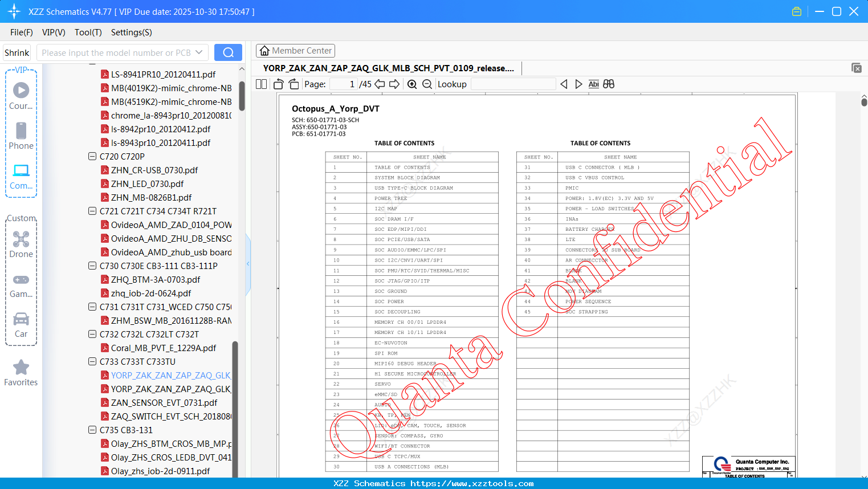The width and height of the screenshot is (868, 489).
Task: Open LS-8941PR10_20120411.pdf
Action: [163, 74]
